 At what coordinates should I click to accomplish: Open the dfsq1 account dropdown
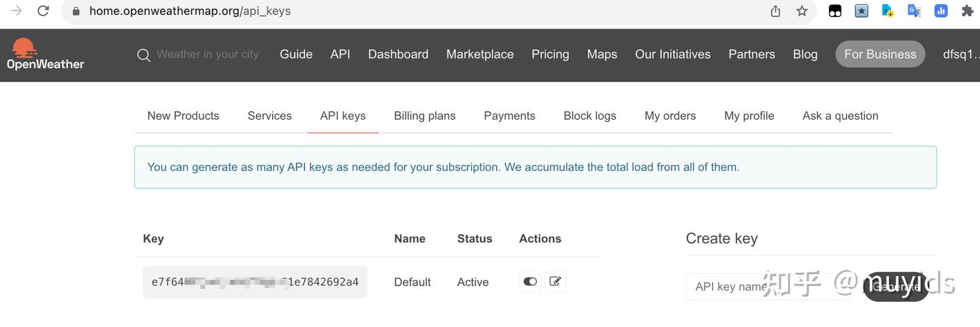tap(960, 54)
